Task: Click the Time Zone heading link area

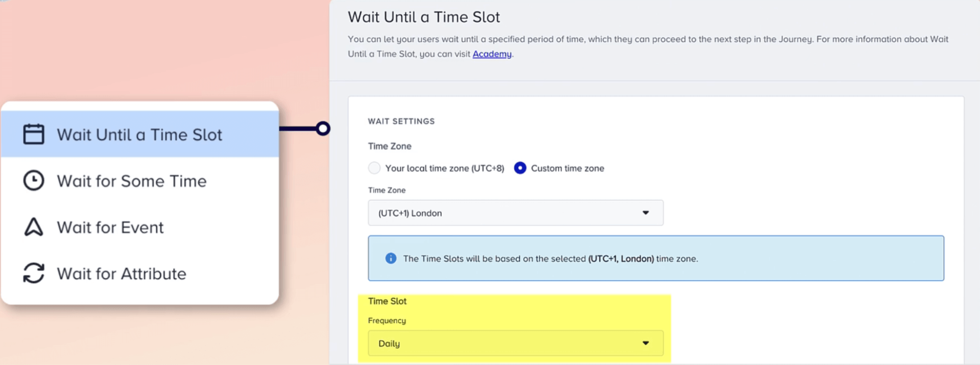Action: point(390,146)
